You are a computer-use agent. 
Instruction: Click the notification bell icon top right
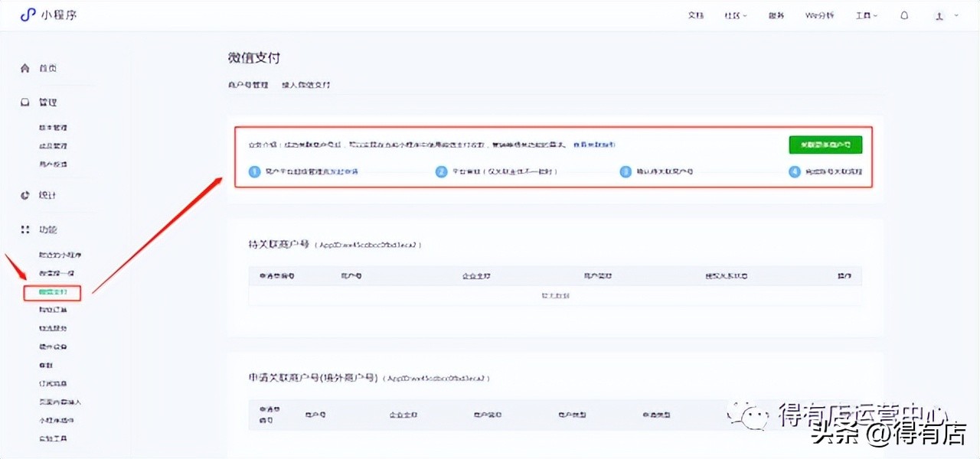tap(904, 15)
